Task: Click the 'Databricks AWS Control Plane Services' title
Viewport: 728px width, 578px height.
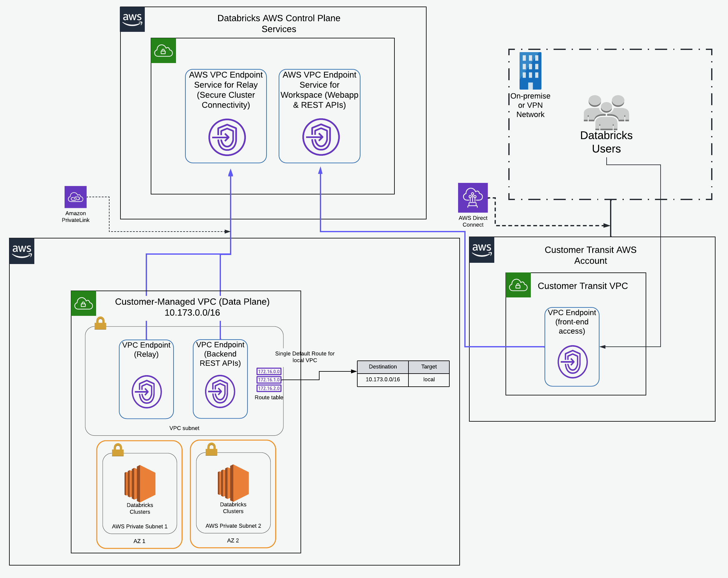Action: (x=279, y=23)
